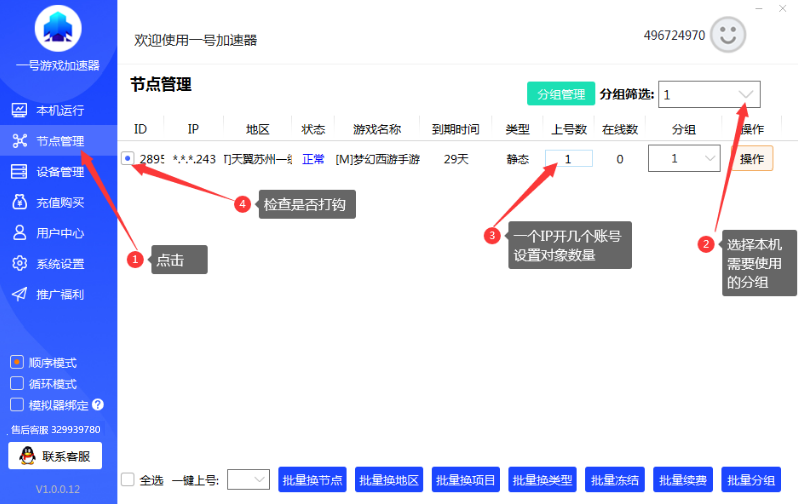Click the 在线数 column header

point(620,129)
